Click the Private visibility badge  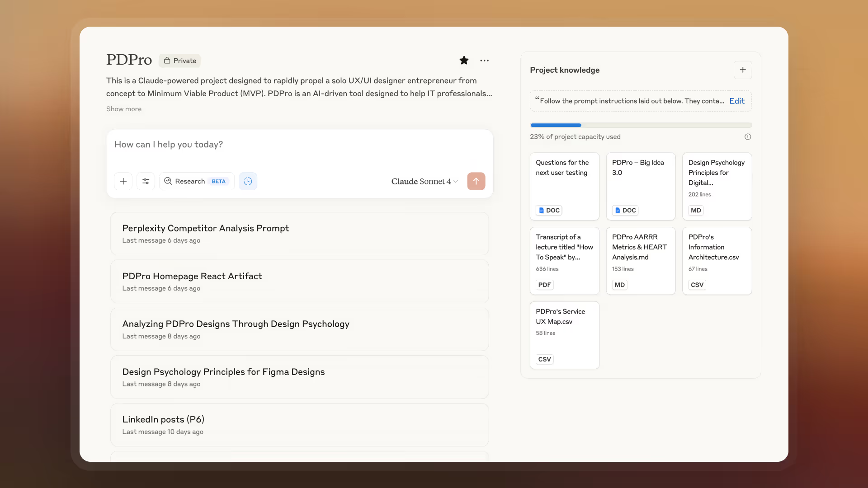[180, 61]
